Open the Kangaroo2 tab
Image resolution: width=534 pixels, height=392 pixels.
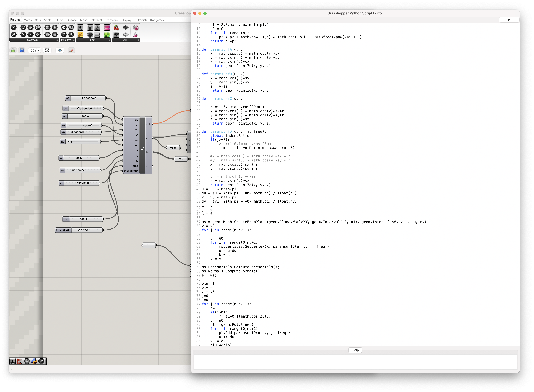157,20
